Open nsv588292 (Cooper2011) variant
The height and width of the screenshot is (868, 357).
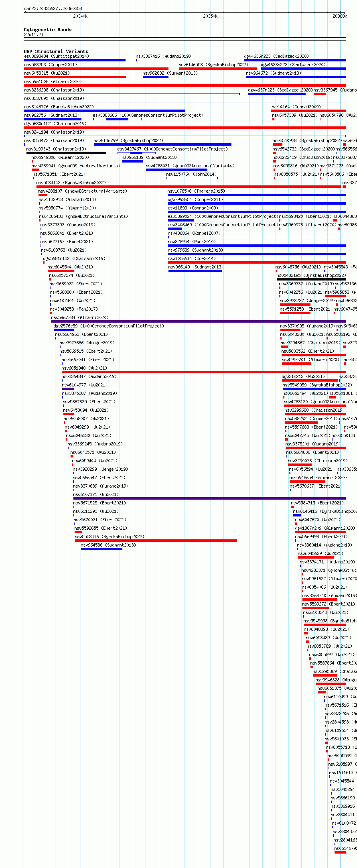311,419
